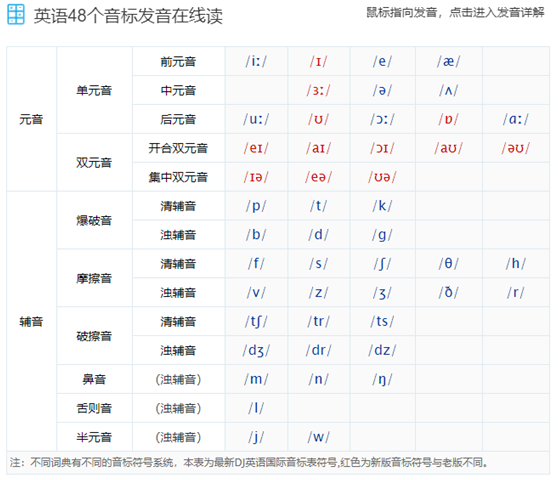This screenshot has height=480, width=558.
Task: Open the /l/ lateral consonant link
Action: click(256, 408)
